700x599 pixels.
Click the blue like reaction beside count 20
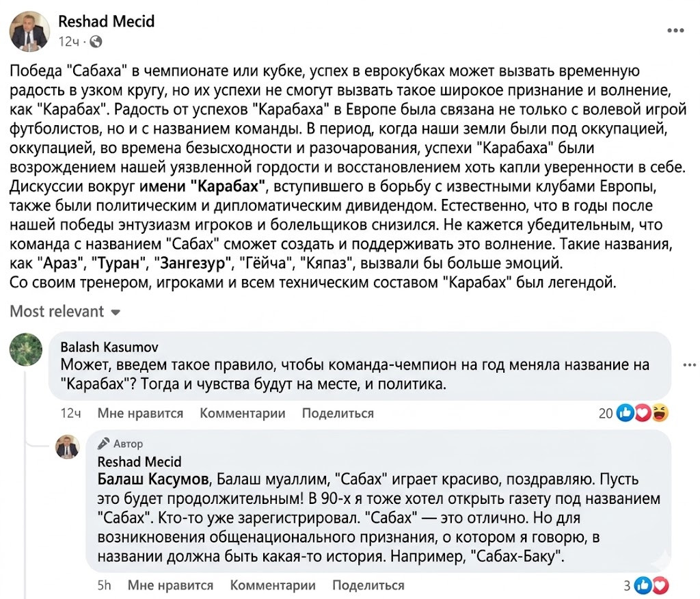point(625,412)
